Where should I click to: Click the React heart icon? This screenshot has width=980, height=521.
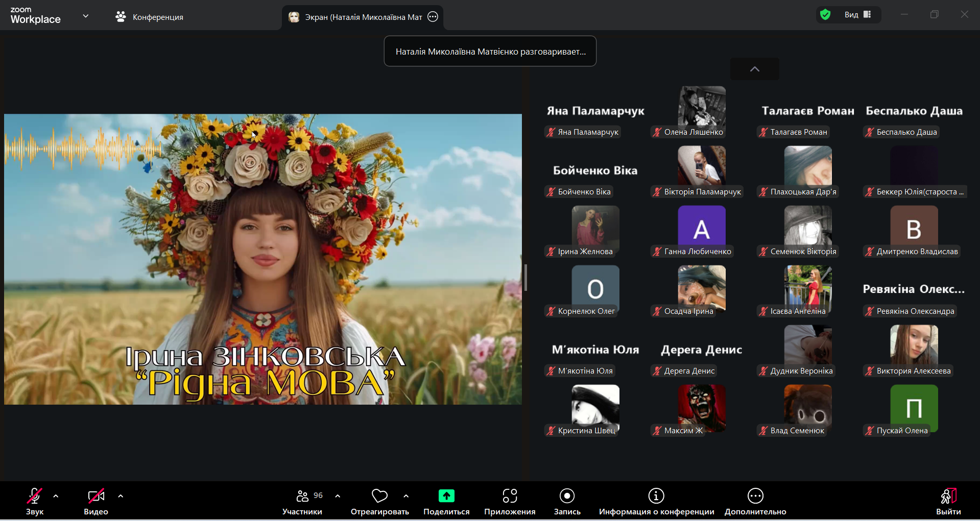pyautogui.click(x=379, y=496)
